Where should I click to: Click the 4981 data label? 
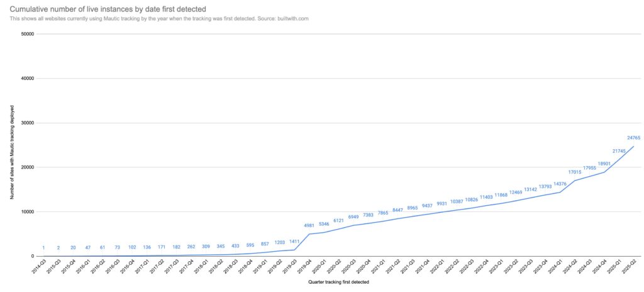tap(308, 225)
